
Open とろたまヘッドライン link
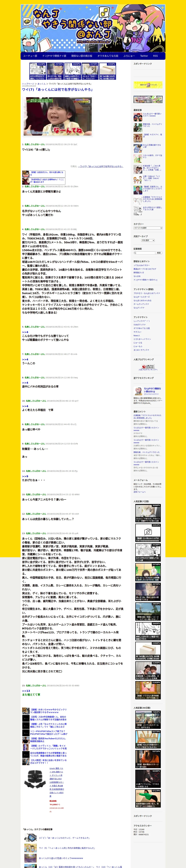[142, 339]
